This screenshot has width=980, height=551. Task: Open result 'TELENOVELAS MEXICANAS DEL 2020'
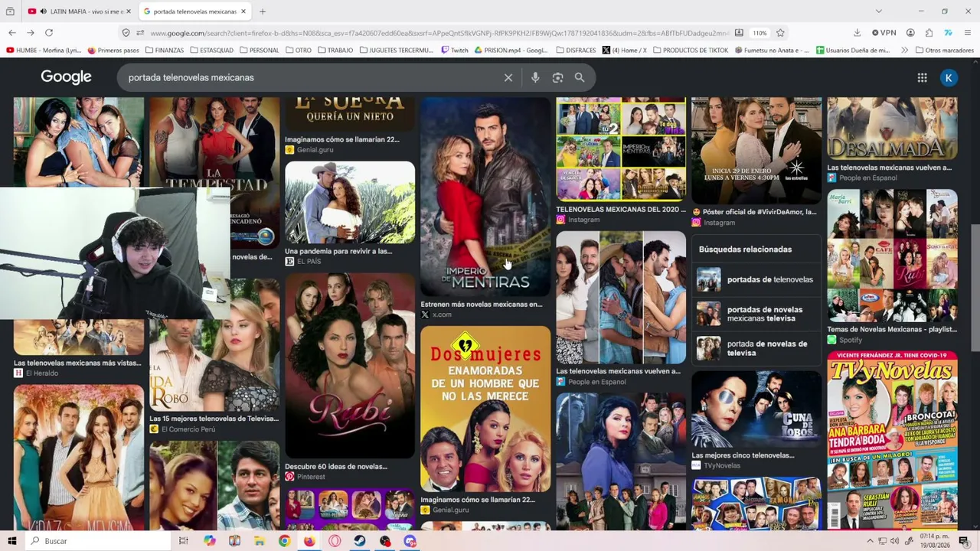(621, 210)
